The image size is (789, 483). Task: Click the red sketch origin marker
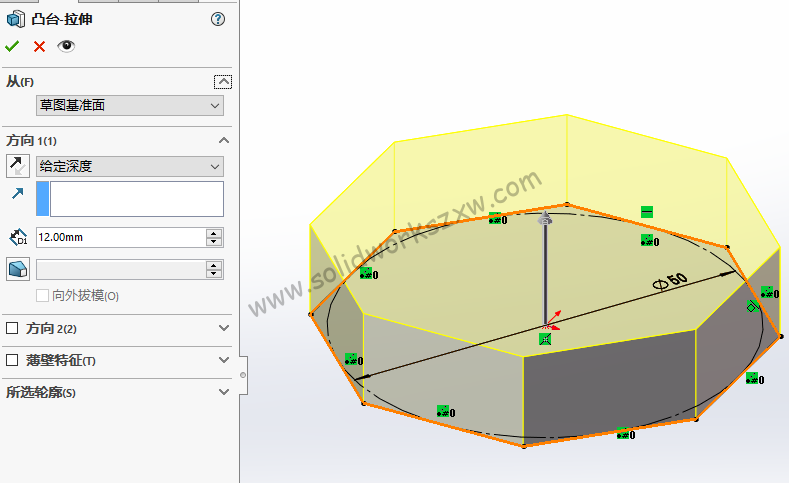coord(552,321)
